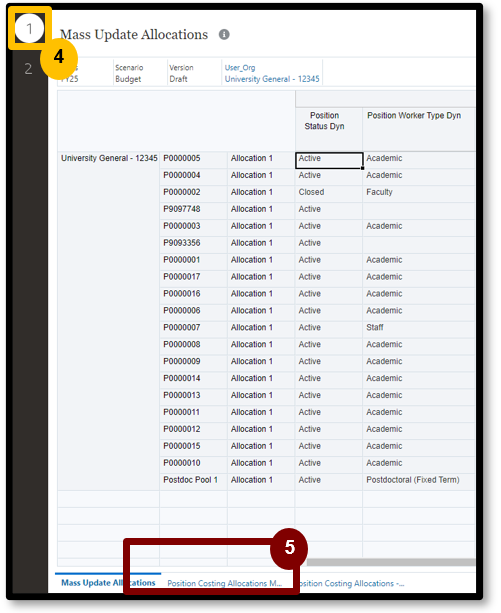This screenshot has width=501, height=613.
Task: Select the Position Status Dyn column header
Action: coord(329,130)
